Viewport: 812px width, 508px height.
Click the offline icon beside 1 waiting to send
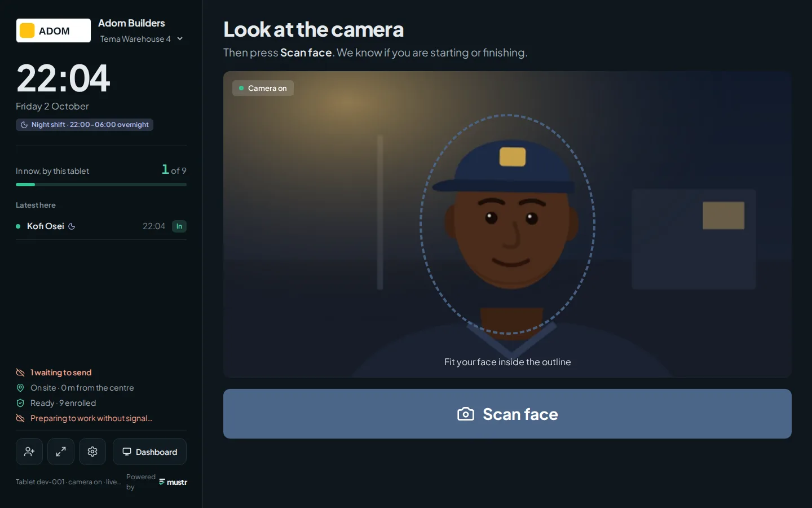pyautogui.click(x=20, y=373)
